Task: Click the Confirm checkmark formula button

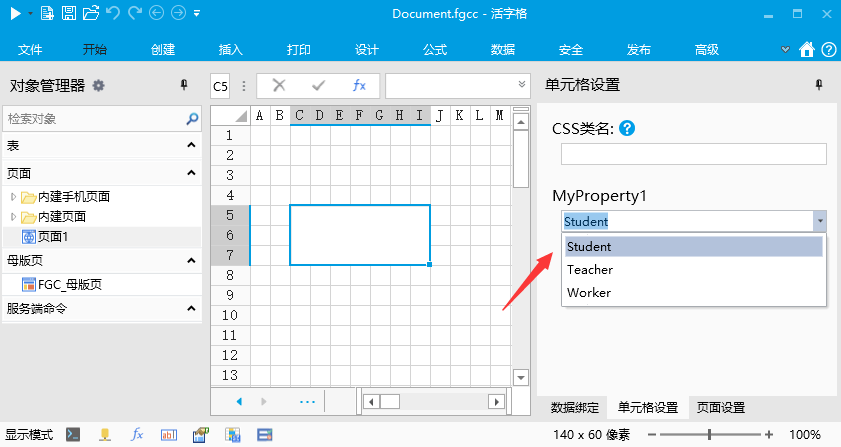Action: (319, 85)
